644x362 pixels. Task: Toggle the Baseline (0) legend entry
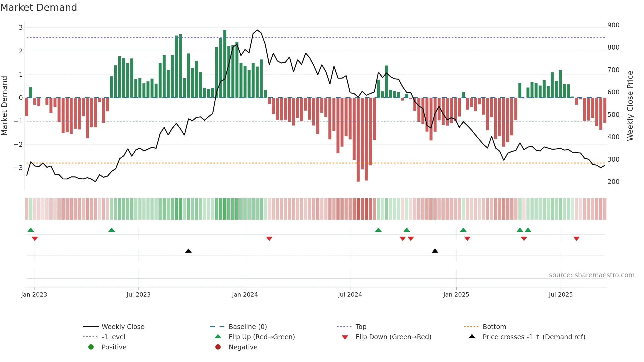pos(238,327)
